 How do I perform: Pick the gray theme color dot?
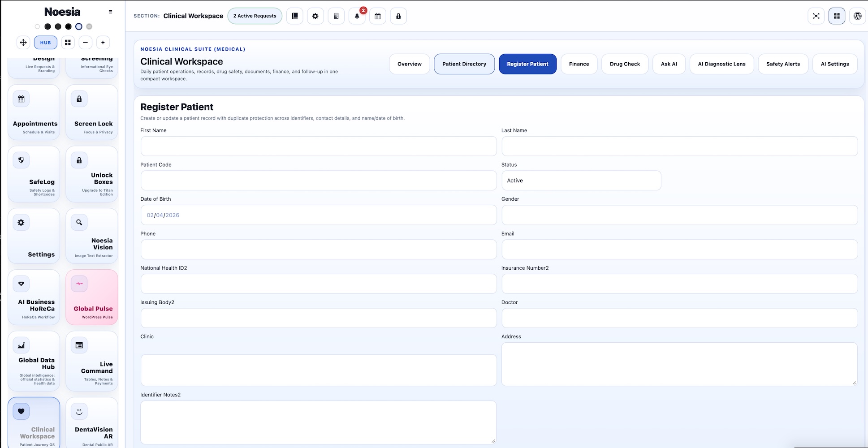(89, 26)
